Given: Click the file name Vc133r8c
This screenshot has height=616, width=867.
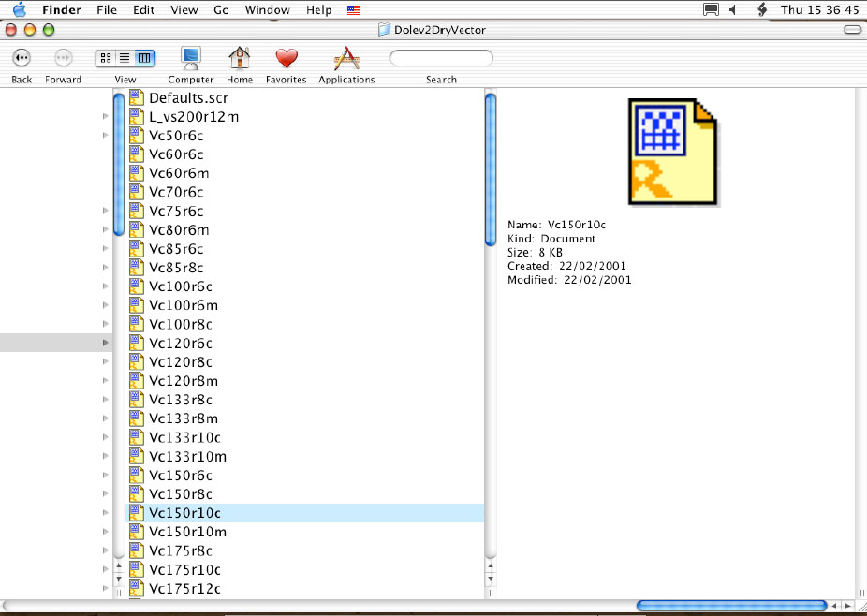Looking at the screenshot, I should (x=181, y=399).
